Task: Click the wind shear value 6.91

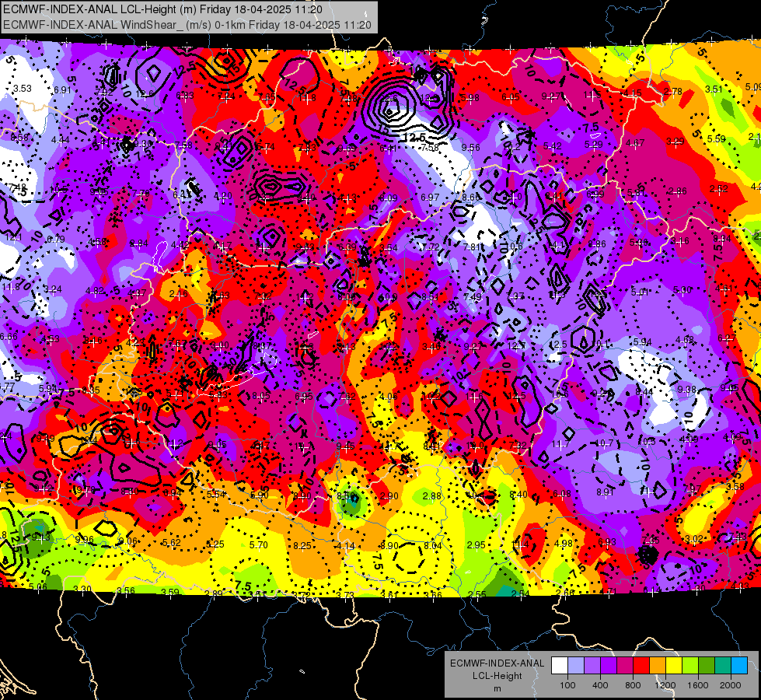Action: tap(62, 90)
